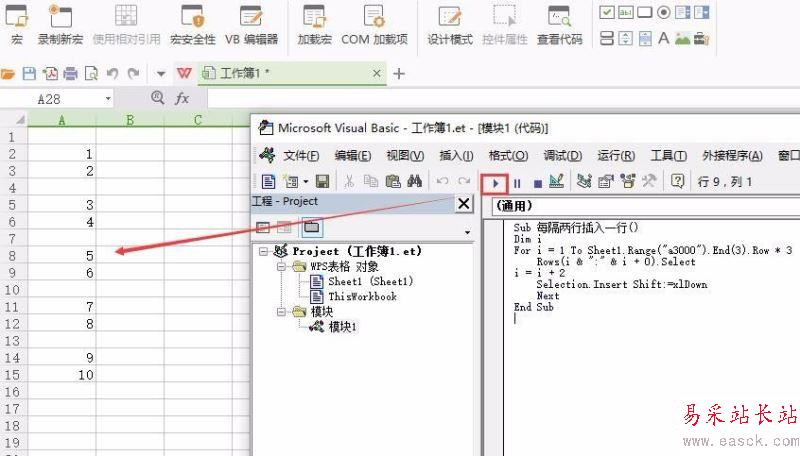Click Print Preview icon in quick toolbar
Viewport: 800px width, 456px height.
(x=91, y=74)
